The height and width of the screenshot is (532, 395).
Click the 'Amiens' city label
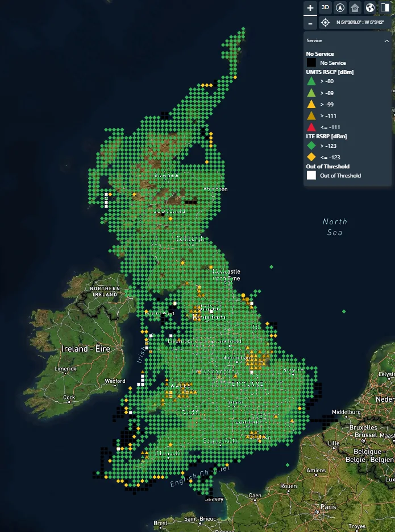(x=316, y=471)
